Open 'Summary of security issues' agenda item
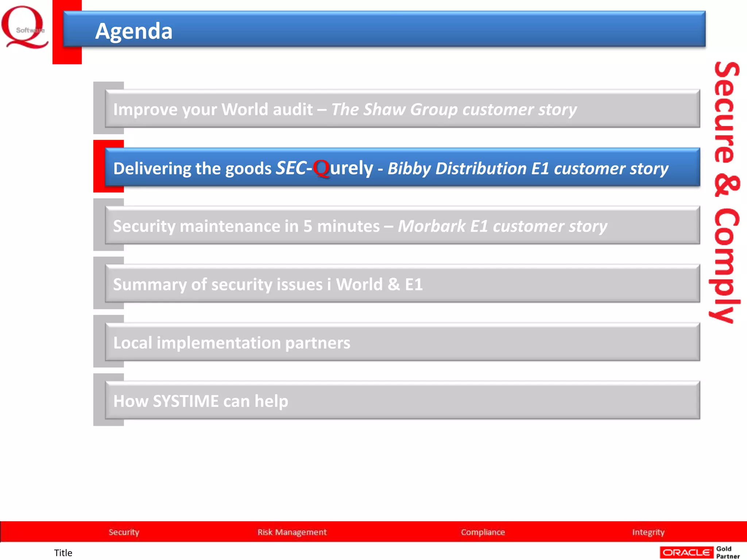 pyautogui.click(x=402, y=284)
